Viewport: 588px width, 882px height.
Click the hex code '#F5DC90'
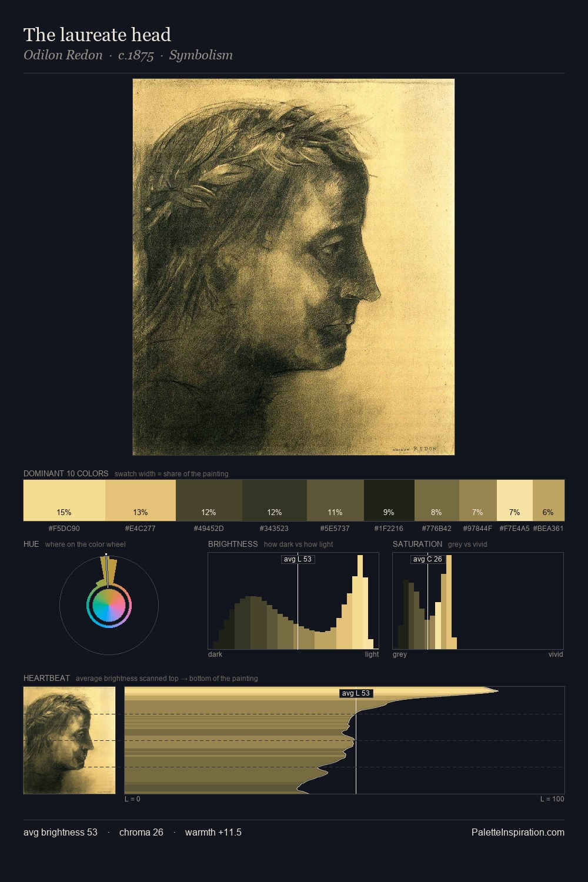(x=64, y=529)
